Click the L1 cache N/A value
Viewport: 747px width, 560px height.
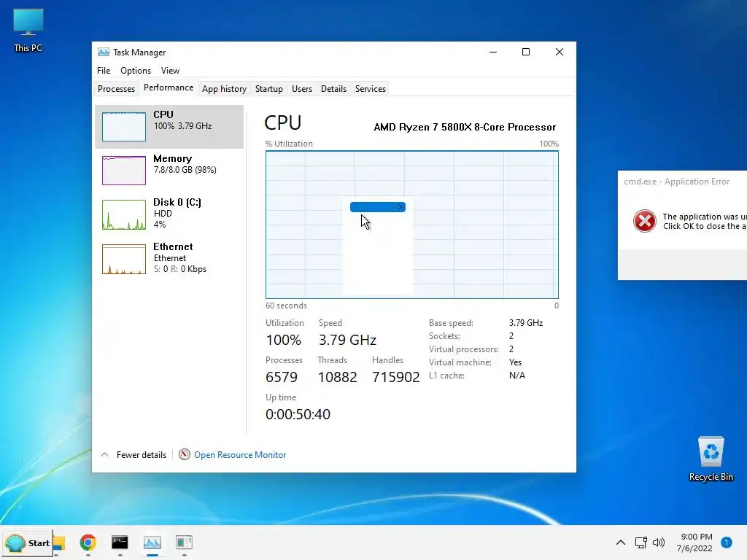click(517, 376)
